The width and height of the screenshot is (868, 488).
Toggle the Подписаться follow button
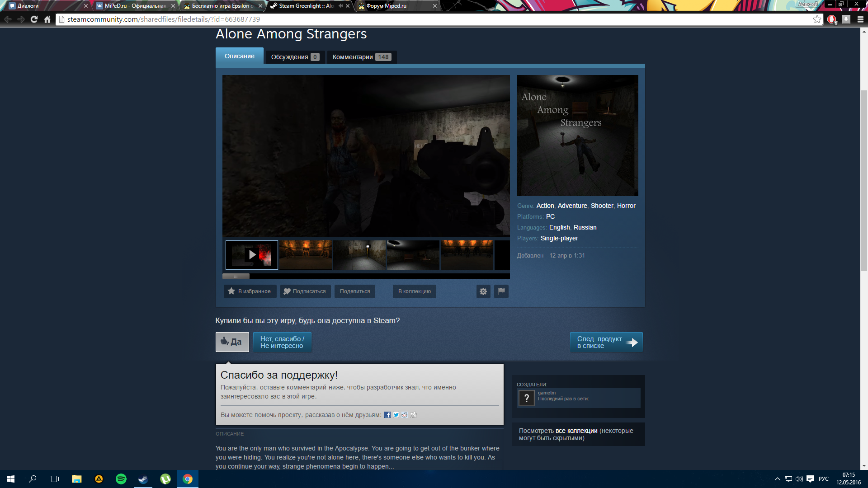(306, 291)
